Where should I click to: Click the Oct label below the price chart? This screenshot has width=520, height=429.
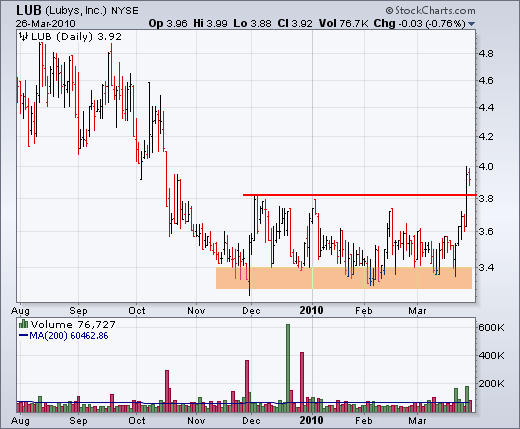[137, 311]
